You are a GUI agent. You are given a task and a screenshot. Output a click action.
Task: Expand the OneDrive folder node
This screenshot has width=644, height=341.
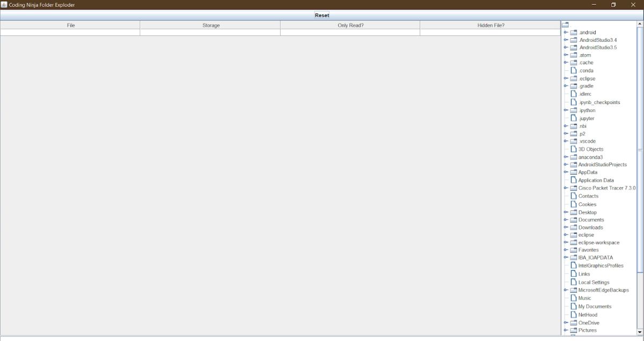coord(566,323)
